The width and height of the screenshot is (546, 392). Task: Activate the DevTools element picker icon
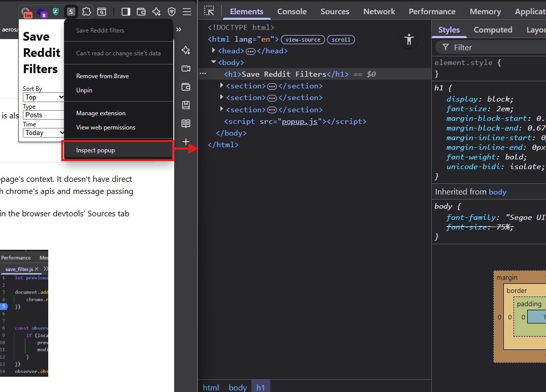(209, 11)
